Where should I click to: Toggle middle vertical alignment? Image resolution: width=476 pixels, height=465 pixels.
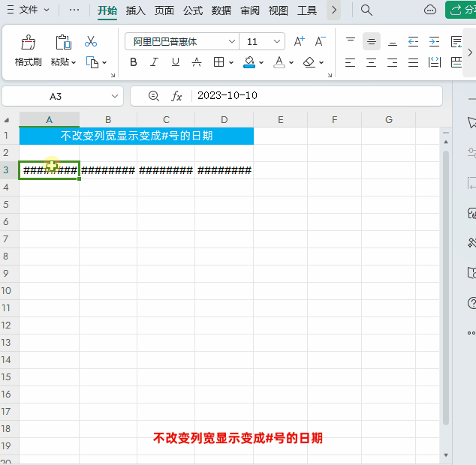tap(372, 41)
